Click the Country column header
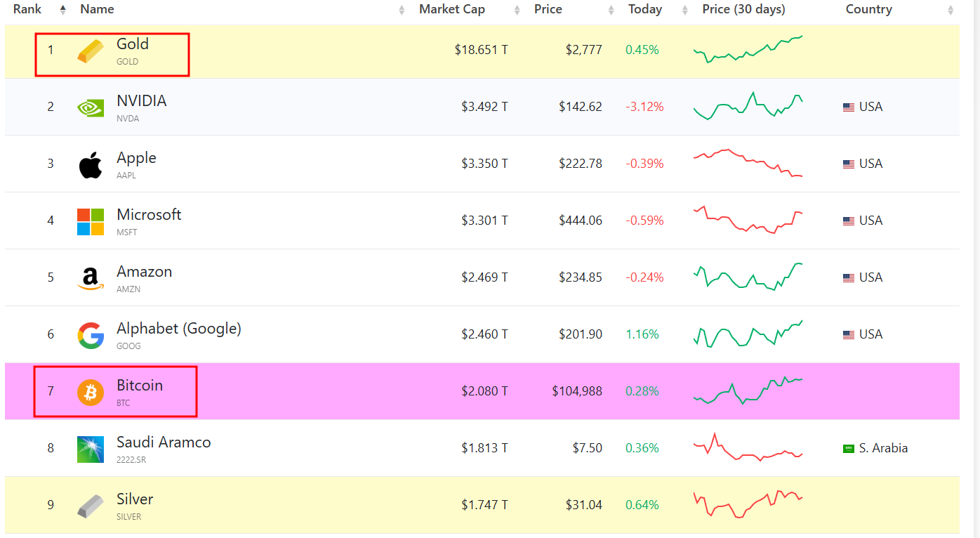 point(869,9)
